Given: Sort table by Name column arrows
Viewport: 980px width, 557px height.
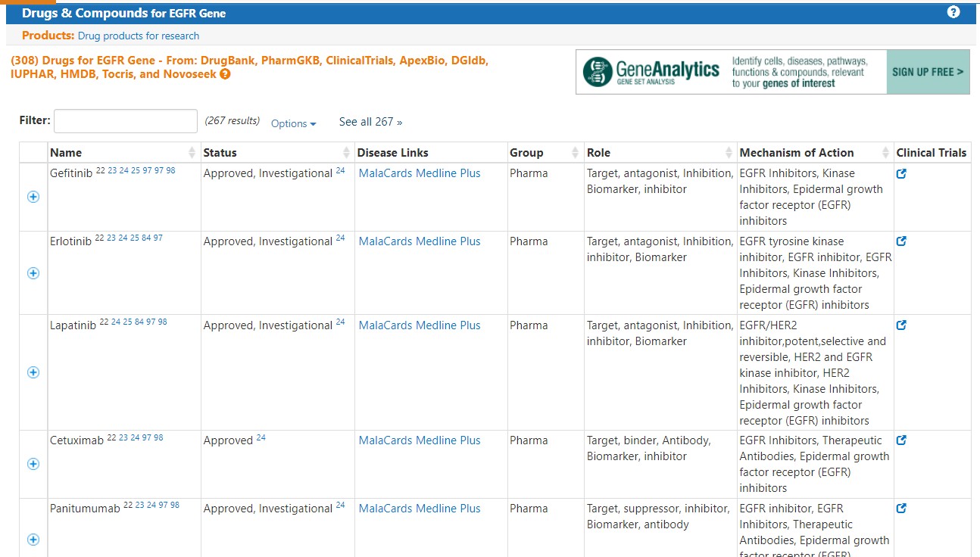Looking at the screenshot, I should pos(192,153).
